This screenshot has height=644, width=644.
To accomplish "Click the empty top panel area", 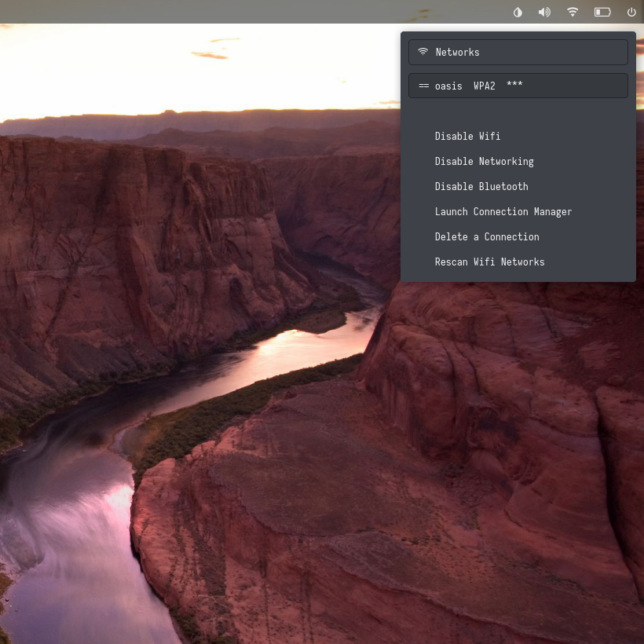I will pos(236,12).
